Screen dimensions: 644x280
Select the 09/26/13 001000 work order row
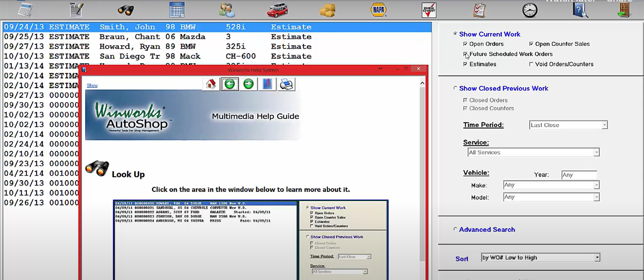coord(41,202)
